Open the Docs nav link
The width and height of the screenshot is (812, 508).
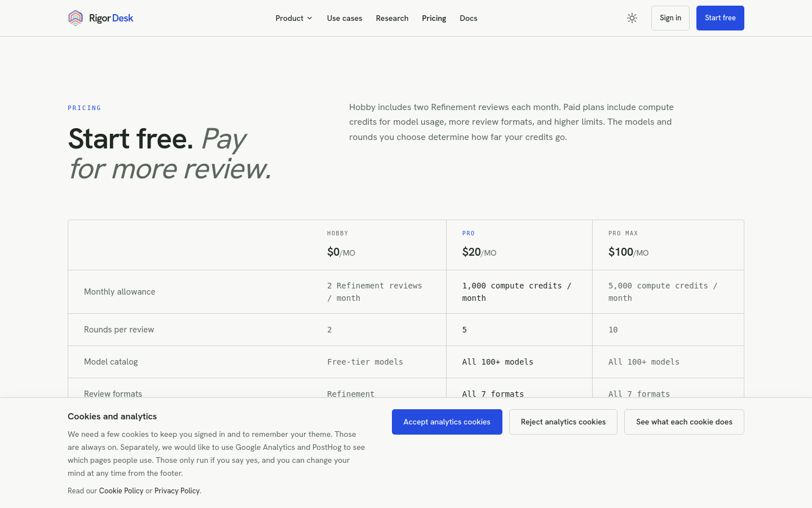[x=469, y=18]
